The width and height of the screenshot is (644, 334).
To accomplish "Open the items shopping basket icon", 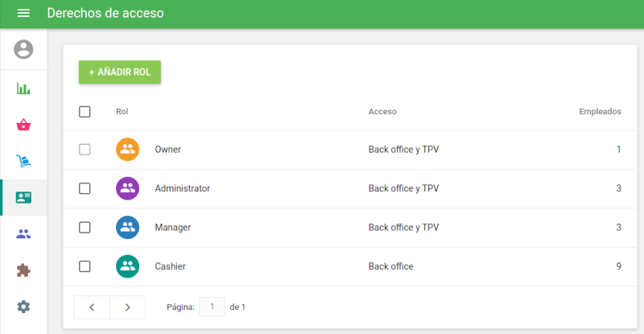I will pyautogui.click(x=23, y=125).
